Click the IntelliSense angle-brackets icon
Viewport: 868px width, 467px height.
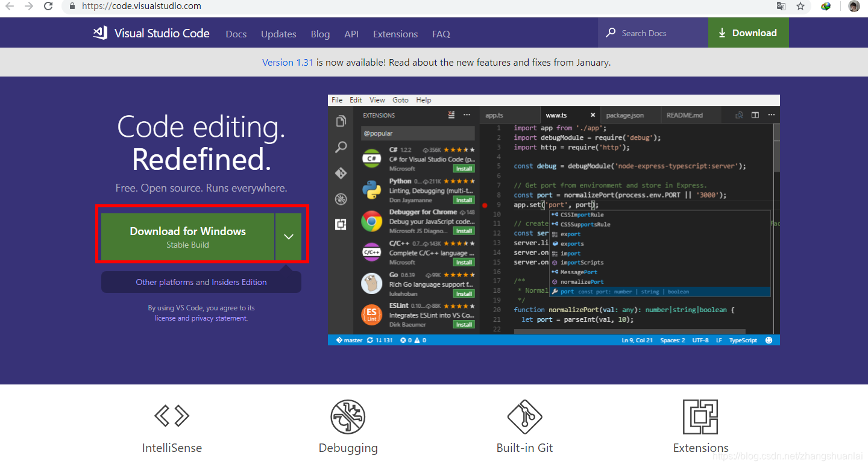[172, 416]
